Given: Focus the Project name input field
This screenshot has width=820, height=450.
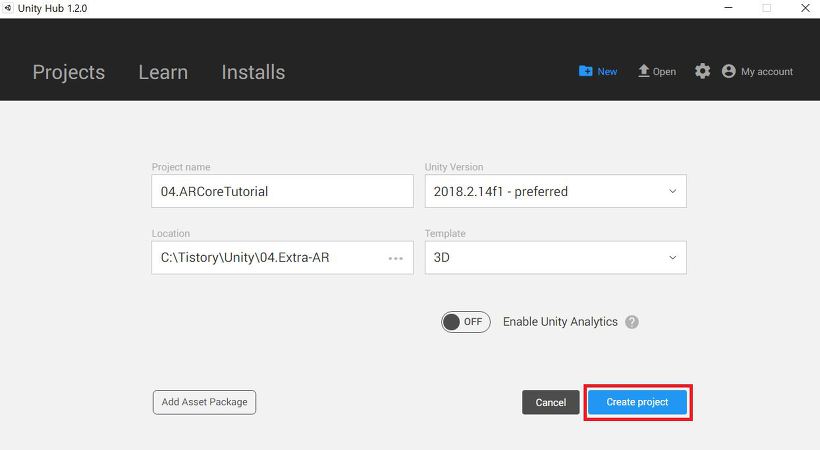Looking at the screenshot, I should 282,191.
